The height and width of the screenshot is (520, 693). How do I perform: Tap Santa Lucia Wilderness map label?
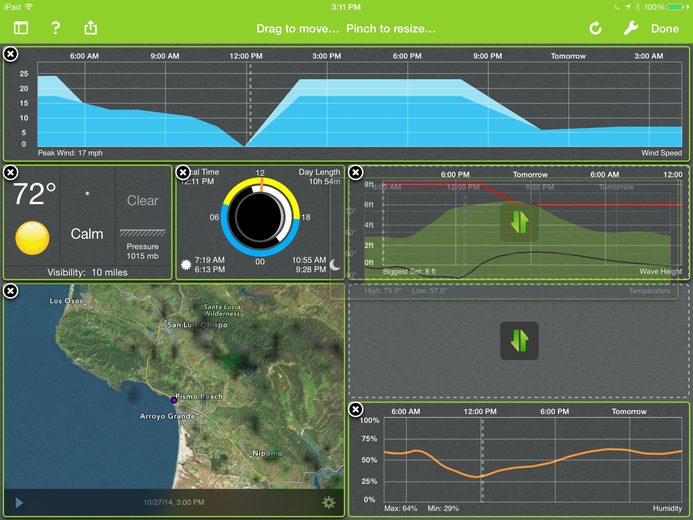coord(222,310)
